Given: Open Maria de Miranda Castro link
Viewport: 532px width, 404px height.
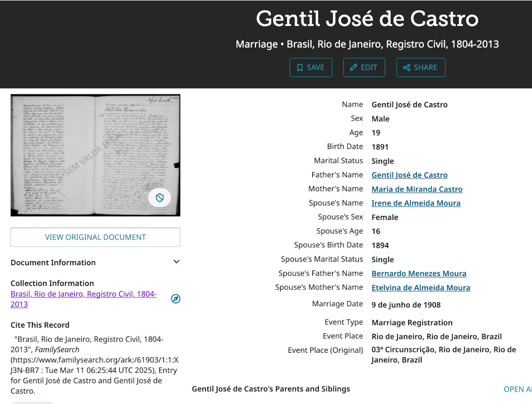Looking at the screenshot, I should [417, 189].
